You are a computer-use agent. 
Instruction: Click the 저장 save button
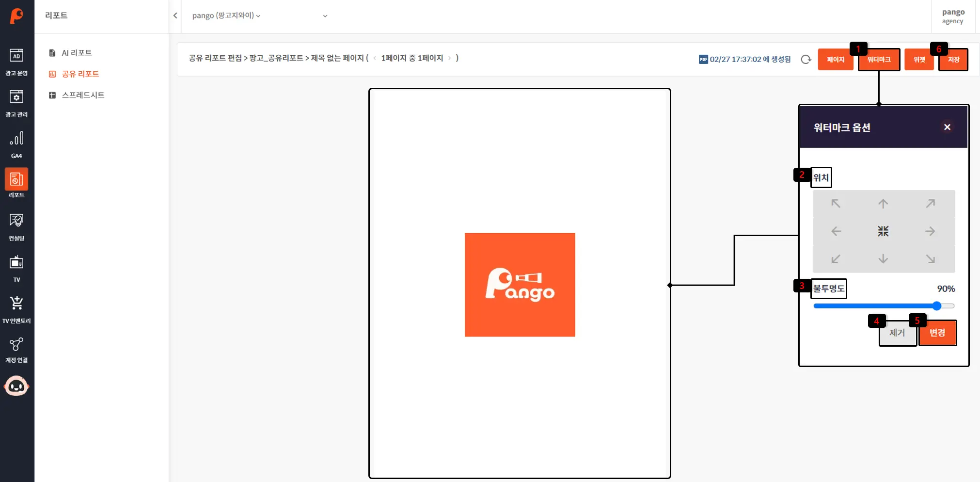(x=953, y=60)
